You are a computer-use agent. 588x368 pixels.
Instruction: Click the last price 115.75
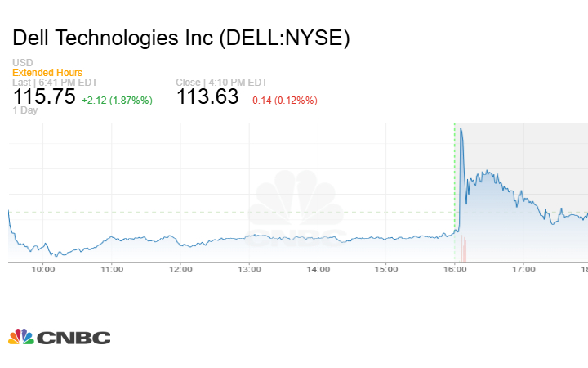click(44, 96)
